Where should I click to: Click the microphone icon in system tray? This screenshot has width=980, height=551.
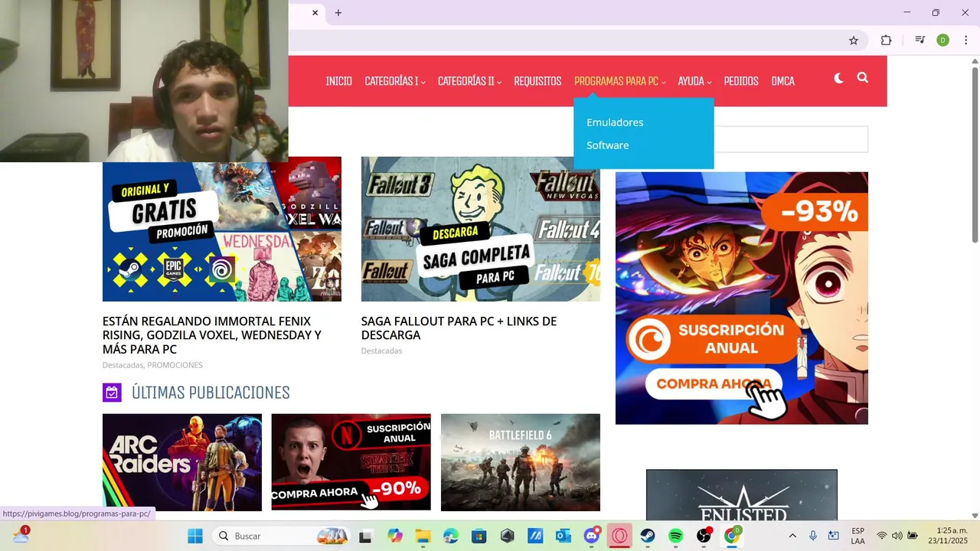click(813, 536)
